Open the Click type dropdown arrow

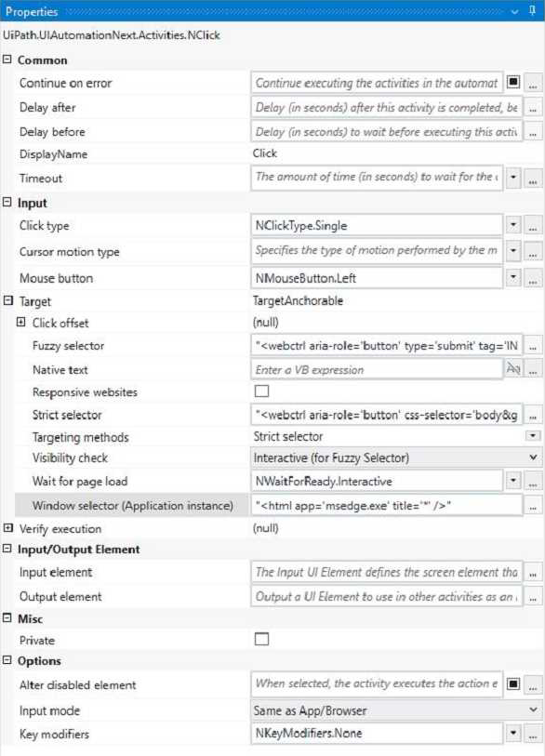click(513, 225)
